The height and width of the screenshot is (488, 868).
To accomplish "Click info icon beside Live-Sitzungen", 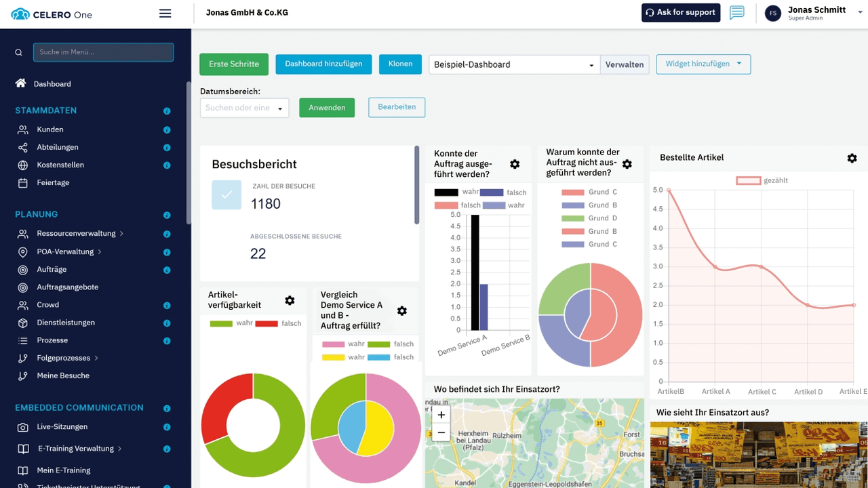I will click(167, 428).
